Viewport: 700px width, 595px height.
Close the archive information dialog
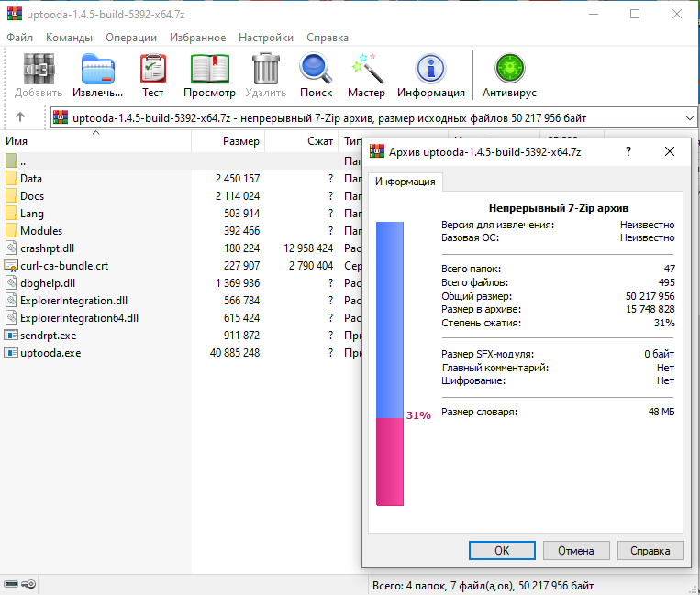[670, 151]
